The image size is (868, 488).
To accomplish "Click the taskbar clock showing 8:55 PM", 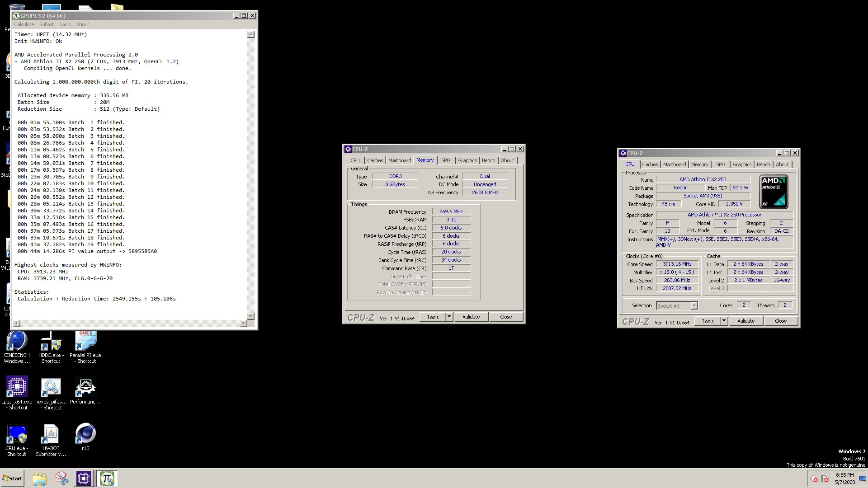I will pos(844,479).
